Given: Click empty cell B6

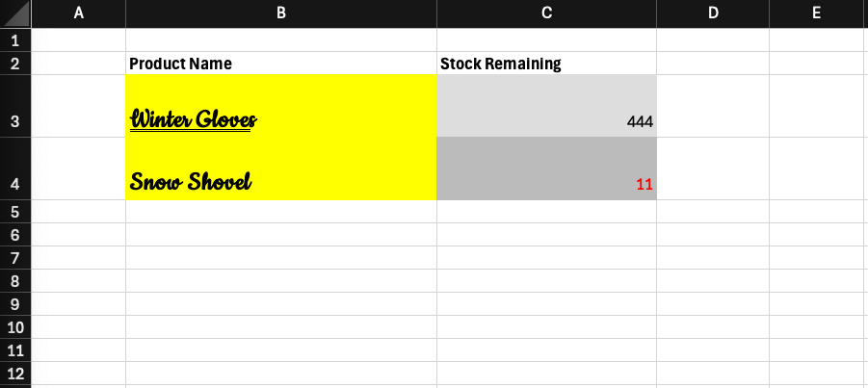Looking at the screenshot, I should click(x=281, y=234).
